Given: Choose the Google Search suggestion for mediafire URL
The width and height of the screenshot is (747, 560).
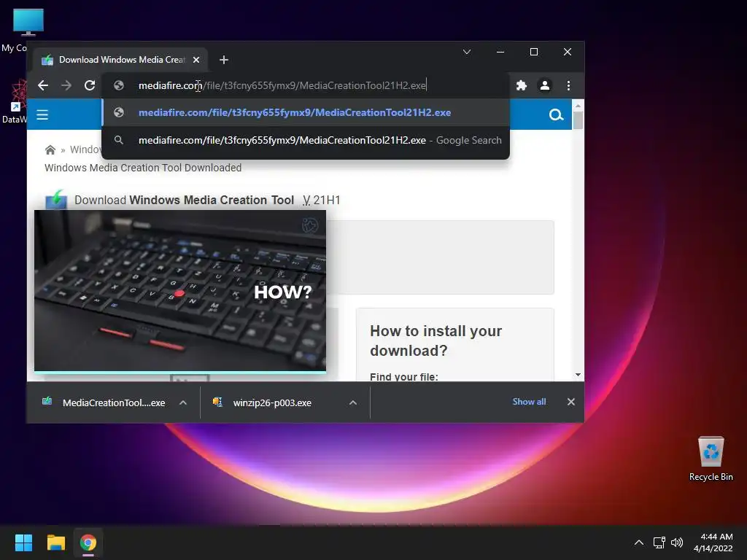Looking at the screenshot, I should pos(306,140).
